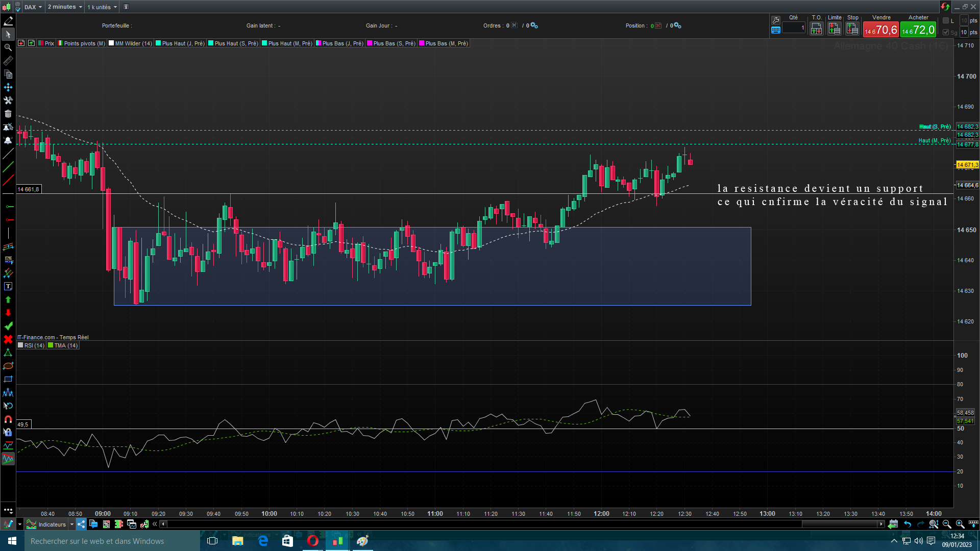
Task: Pick the green up arrow tool
Action: tap(8, 299)
